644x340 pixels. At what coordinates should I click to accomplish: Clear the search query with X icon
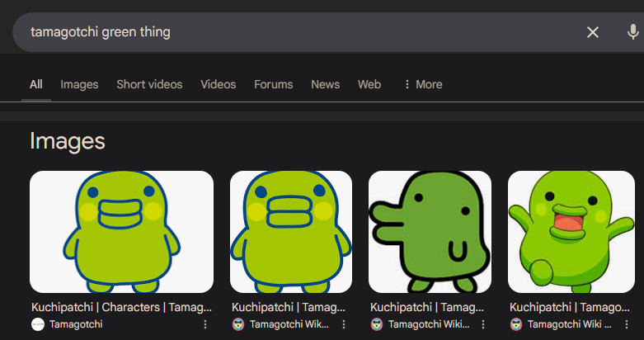pos(592,32)
